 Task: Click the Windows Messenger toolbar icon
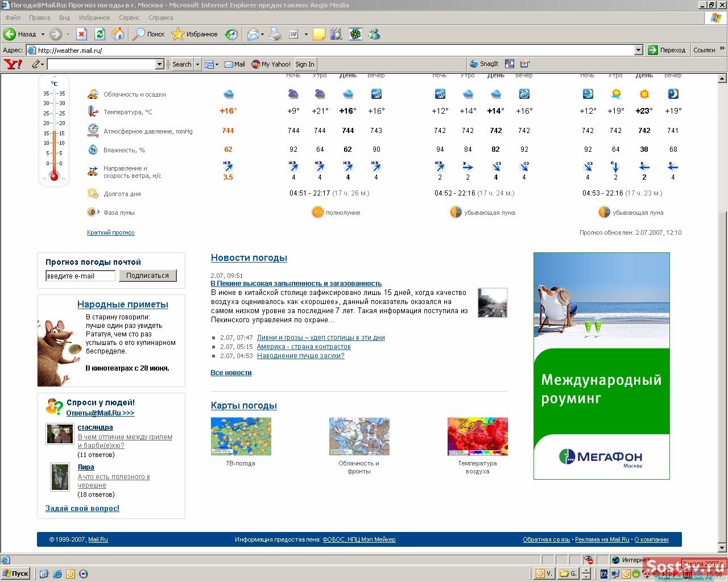374,34
